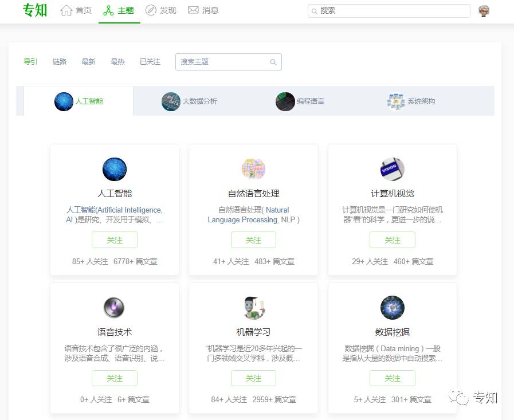
Task: Click the 计算机视觉是一门研究 description text
Action: click(x=393, y=215)
